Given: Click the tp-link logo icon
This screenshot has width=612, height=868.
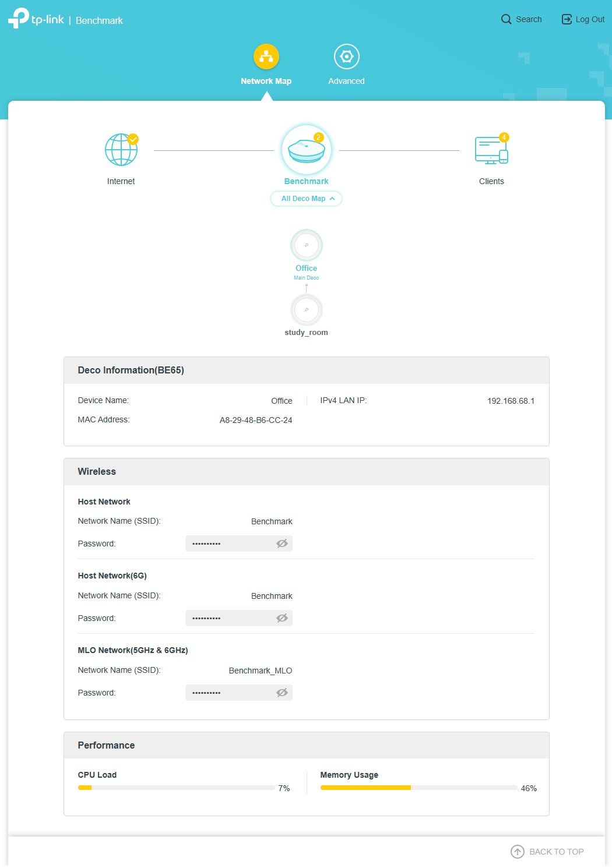Looking at the screenshot, I should tap(19, 18).
